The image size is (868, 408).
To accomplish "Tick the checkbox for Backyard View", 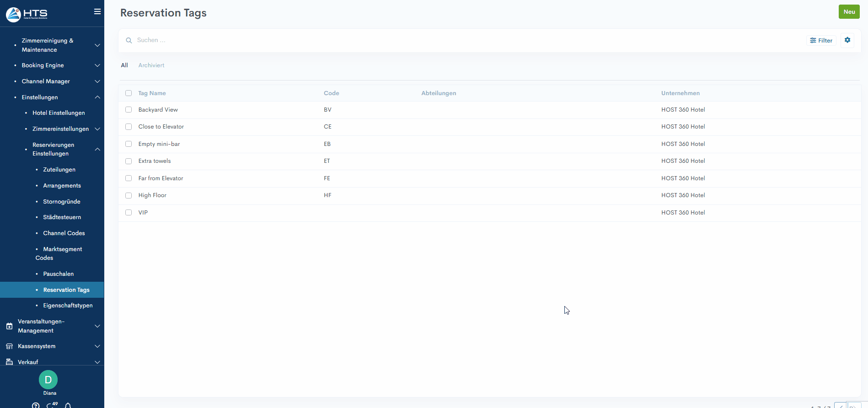I will pyautogui.click(x=129, y=110).
